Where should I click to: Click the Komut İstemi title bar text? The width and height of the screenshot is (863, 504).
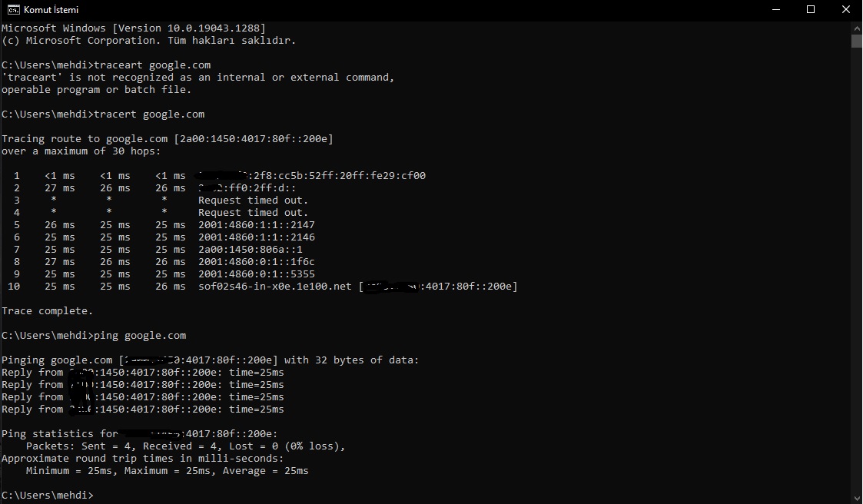click(51, 10)
